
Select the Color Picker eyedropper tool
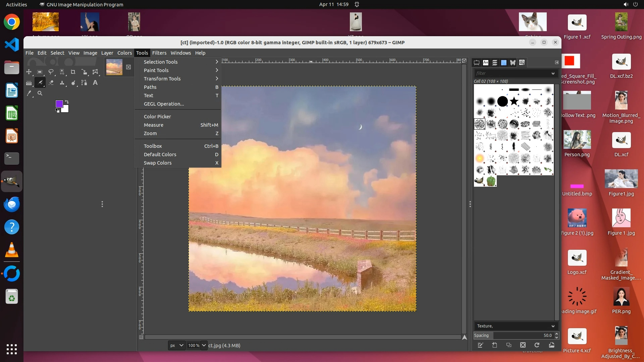29,94
